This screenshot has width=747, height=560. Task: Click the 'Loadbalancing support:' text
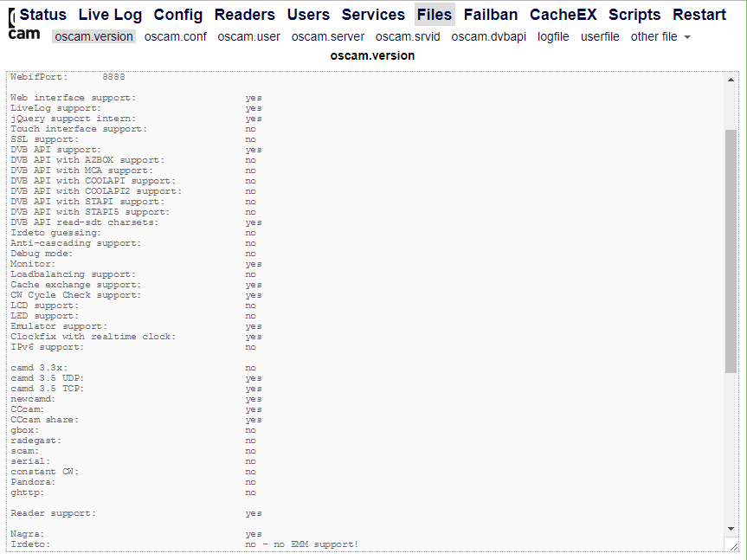tap(74, 274)
